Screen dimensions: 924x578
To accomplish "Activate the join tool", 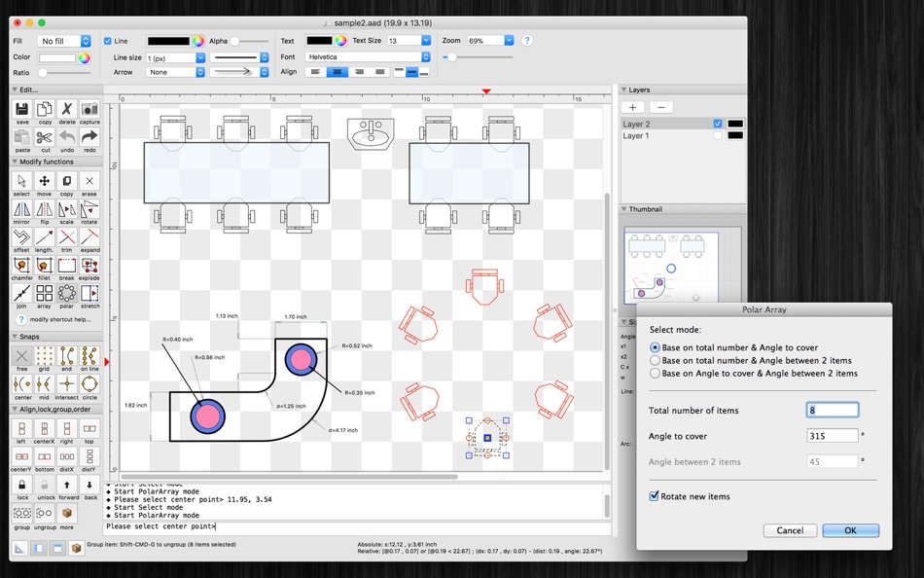I will point(21,293).
